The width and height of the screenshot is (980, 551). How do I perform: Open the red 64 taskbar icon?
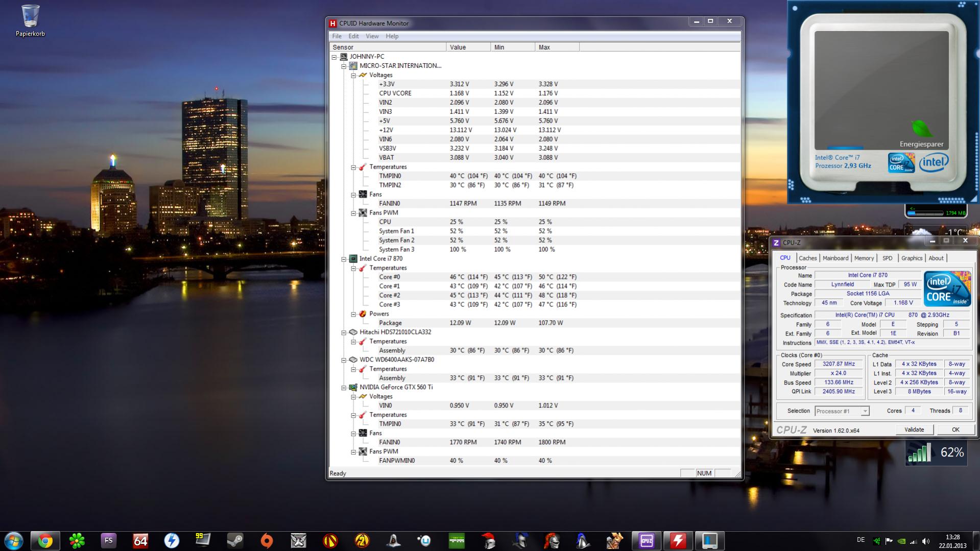(x=140, y=540)
